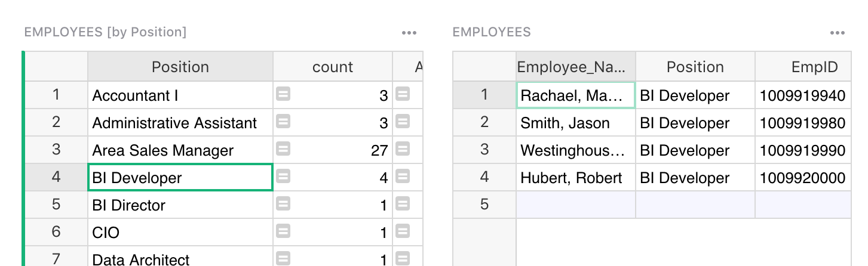The image size is (868, 266).
Task: Click formula icon right of Administrative Assistant count value
Action: [403, 121]
